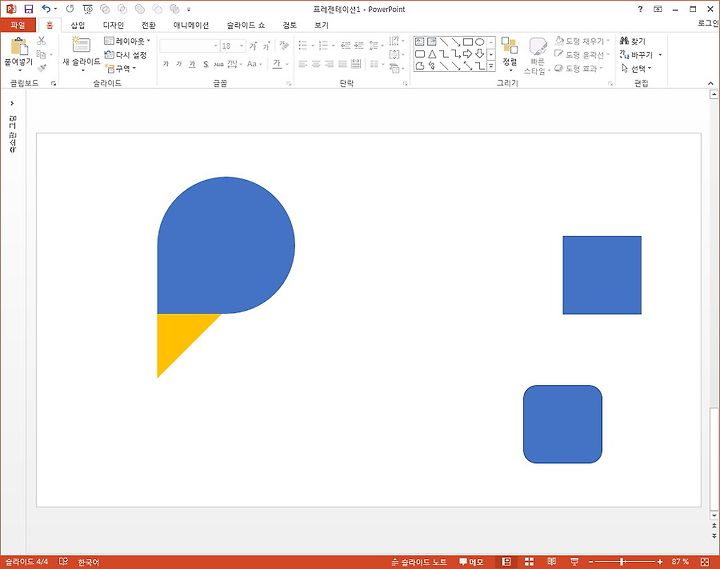This screenshot has width=720, height=569.
Task: Open the Slide Show (슬라이드 쇼) tab
Action: tap(246, 25)
